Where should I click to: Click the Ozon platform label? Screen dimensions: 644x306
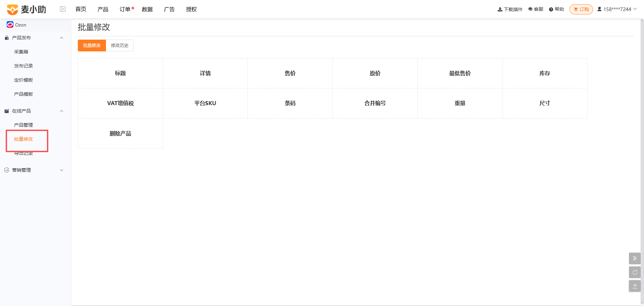[x=20, y=25]
